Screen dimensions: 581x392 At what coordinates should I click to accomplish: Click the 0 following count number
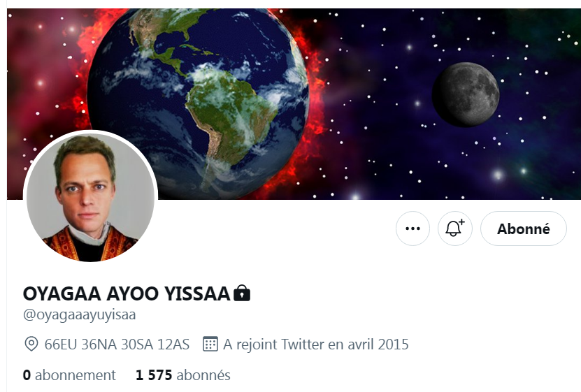tap(27, 375)
